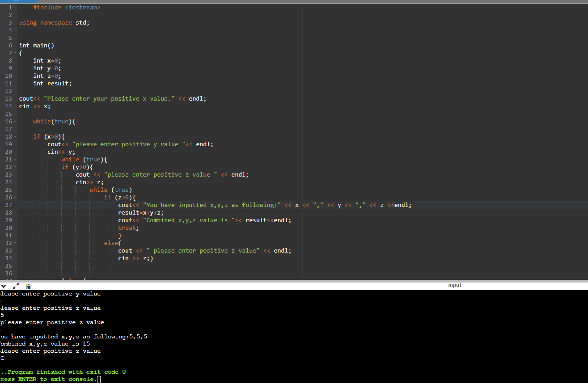Fold the main function block at line 7
The width and height of the screenshot is (588, 384).
coord(15,53)
